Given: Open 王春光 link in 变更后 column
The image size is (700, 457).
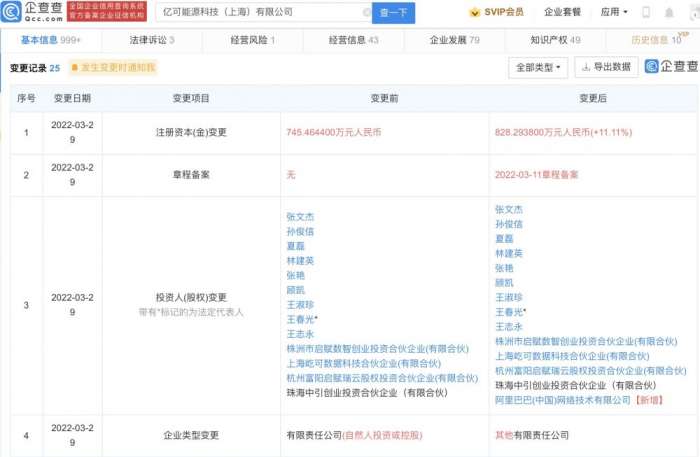Looking at the screenshot, I should click(512, 313).
